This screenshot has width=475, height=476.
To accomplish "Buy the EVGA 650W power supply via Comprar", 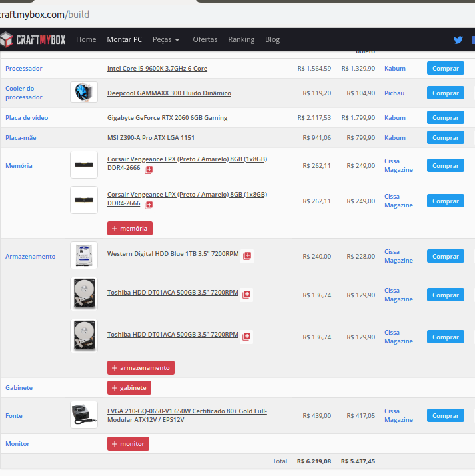I will [446, 415].
